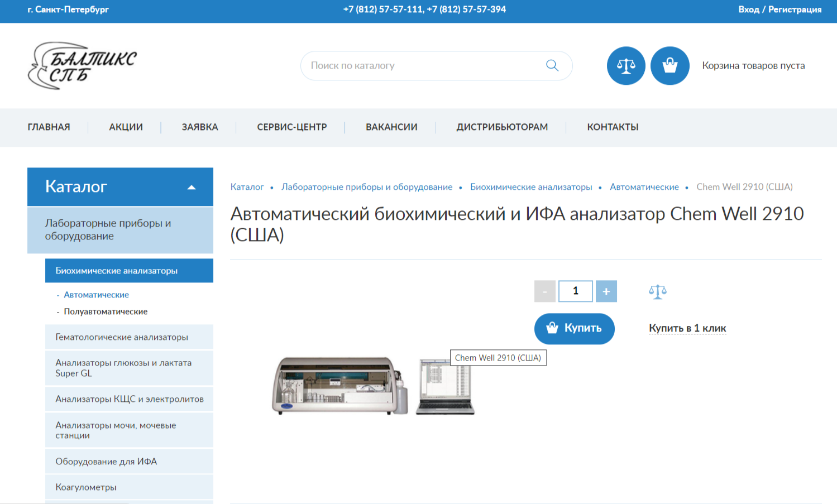The image size is (837, 504).
Task: Open СЕРВИС-ЦЕНТР menu item
Action: tap(292, 127)
